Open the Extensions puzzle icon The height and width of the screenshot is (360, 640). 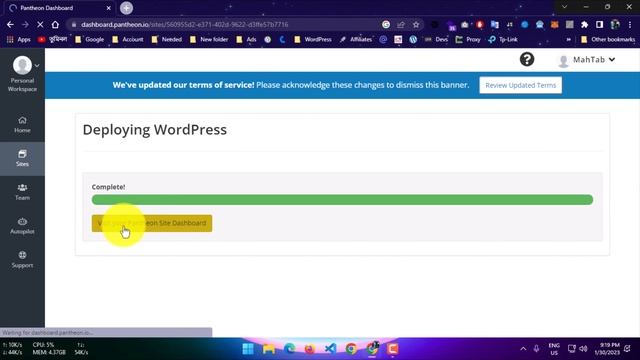[x=584, y=24]
